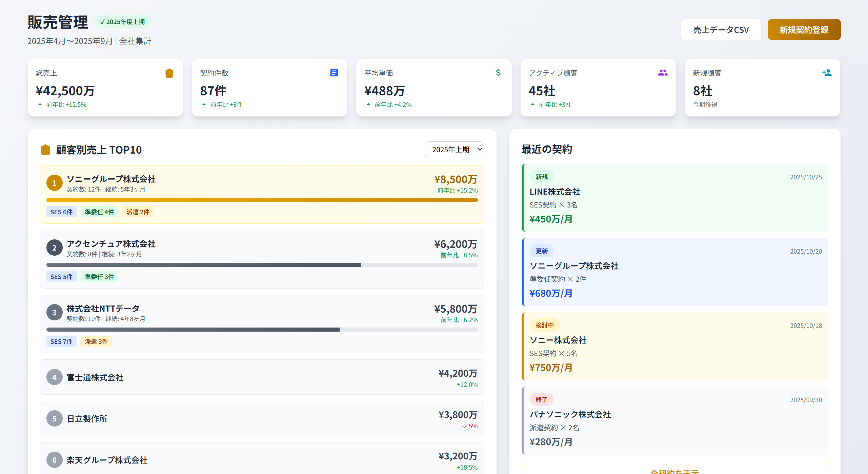Click the 2025年度上期 status badge
The width and height of the screenshot is (868, 474).
tap(122, 22)
